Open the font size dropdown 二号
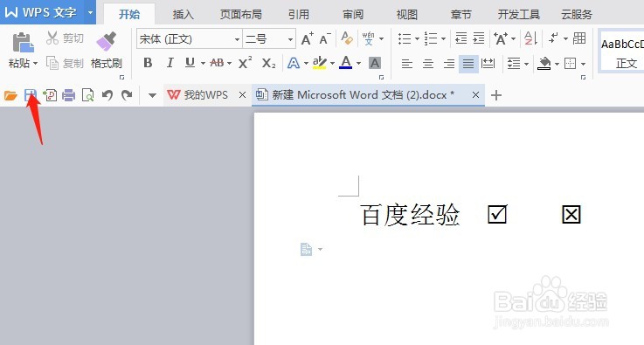Image resolution: width=644 pixels, height=345 pixels. [290, 39]
